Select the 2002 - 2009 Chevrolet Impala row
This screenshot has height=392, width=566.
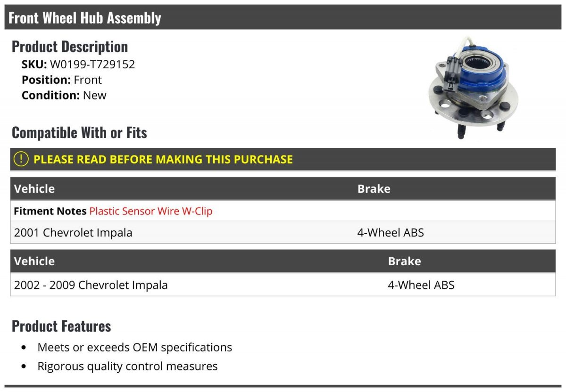click(283, 285)
